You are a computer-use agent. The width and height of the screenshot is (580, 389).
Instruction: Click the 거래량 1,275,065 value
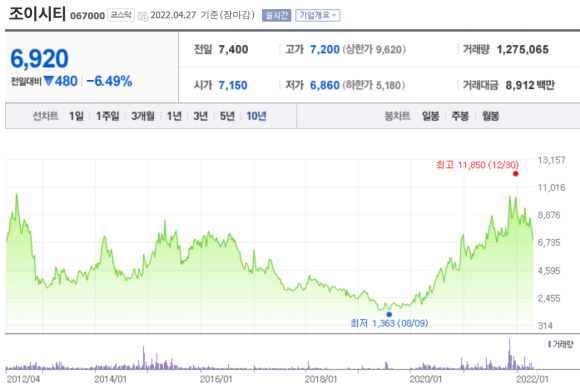[x=522, y=50]
